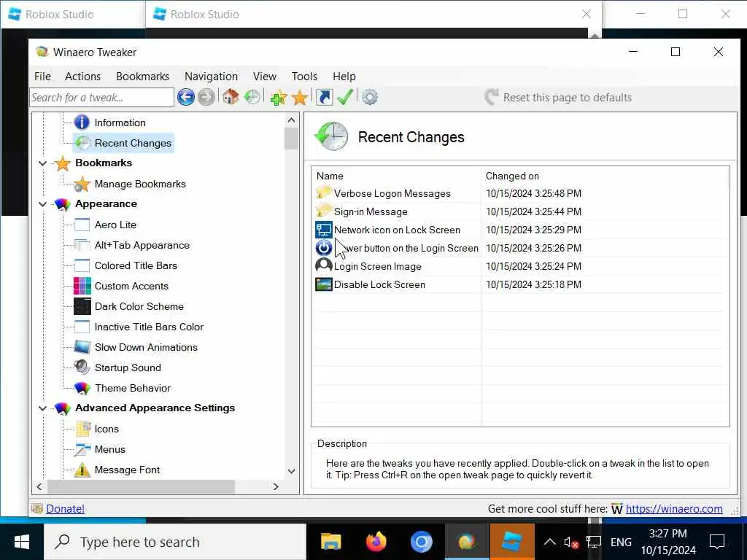
Task: Click the Search for a tweak field
Action: 101,97
